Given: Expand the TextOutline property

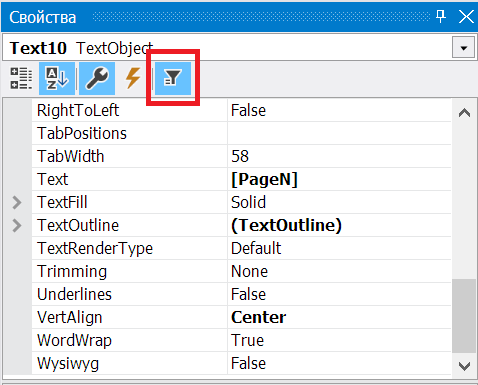Looking at the screenshot, I should (17, 225).
